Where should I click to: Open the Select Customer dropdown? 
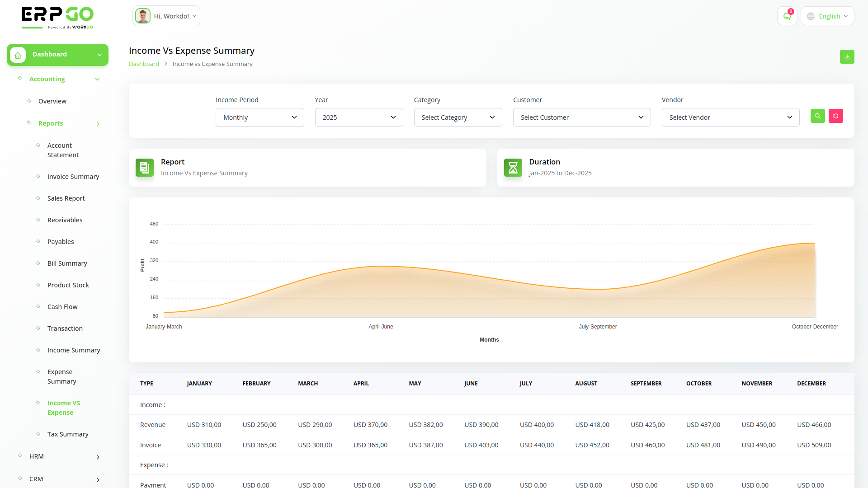[x=581, y=117]
